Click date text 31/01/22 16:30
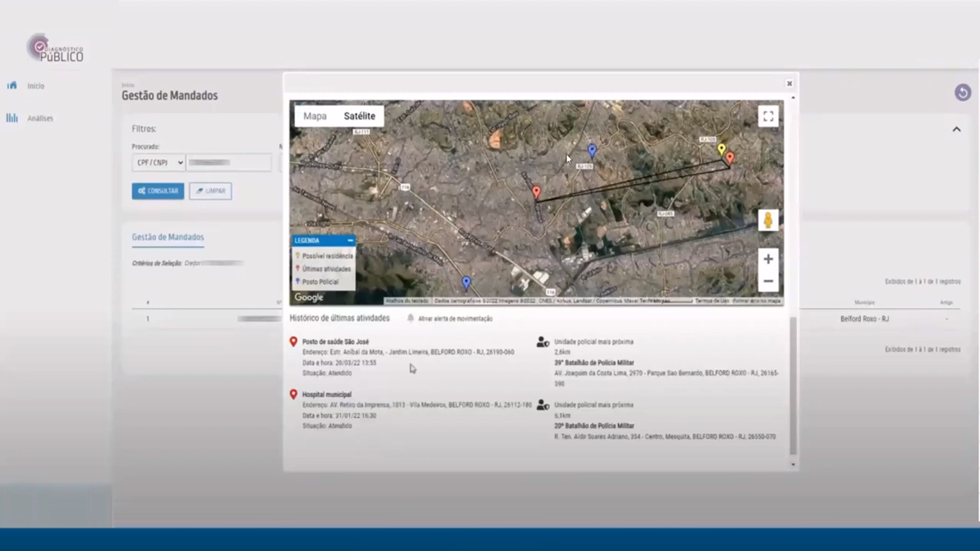 pos(356,416)
